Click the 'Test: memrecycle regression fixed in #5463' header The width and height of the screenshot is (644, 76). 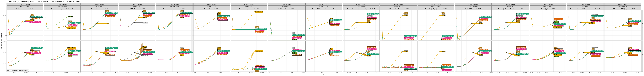click(x=62, y=9)
